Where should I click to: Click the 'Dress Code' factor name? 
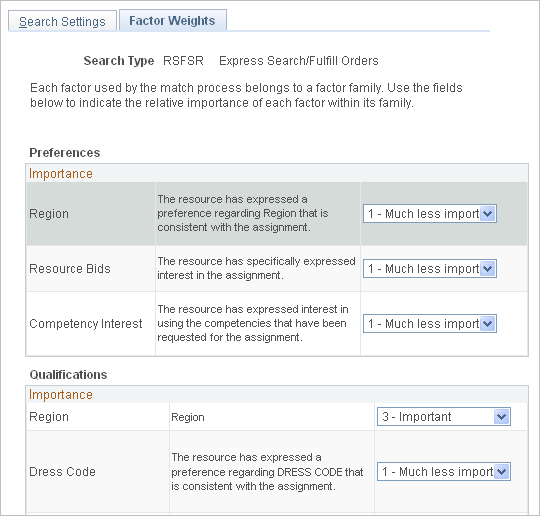click(x=62, y=472)
